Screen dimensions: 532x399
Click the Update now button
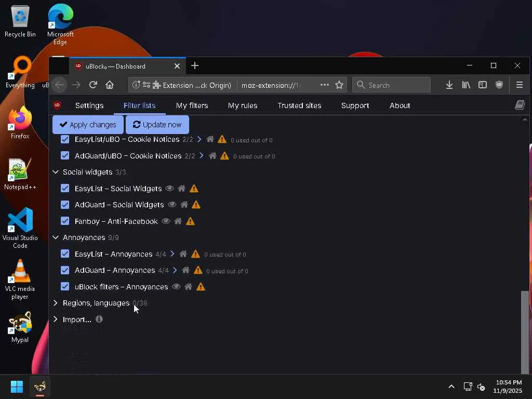coord(157,125)
